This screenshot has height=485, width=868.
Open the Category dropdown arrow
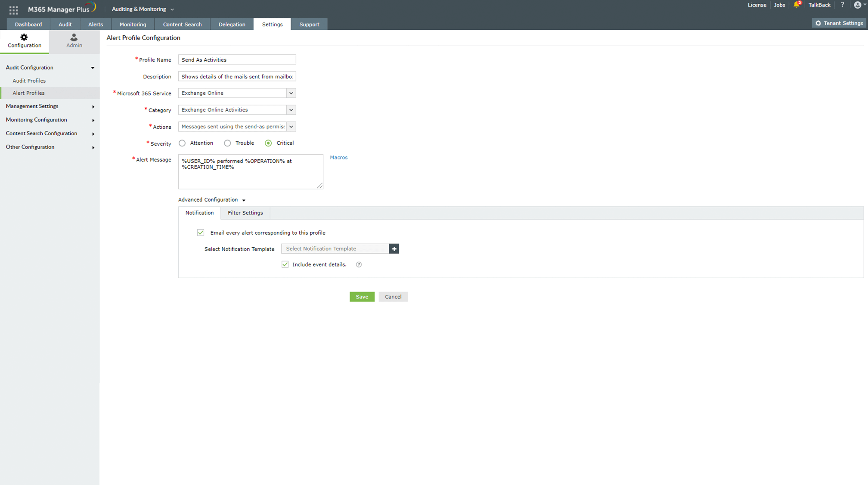point(291,110)
